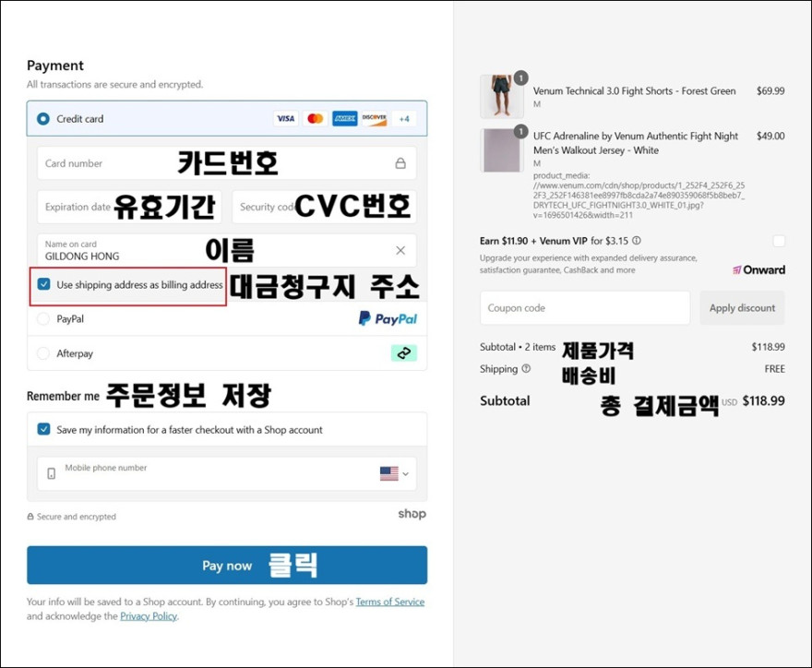Viewport: 812px width, 668px height.
Task: Click the $49.00 item price
Action: [x=770, y=136]
